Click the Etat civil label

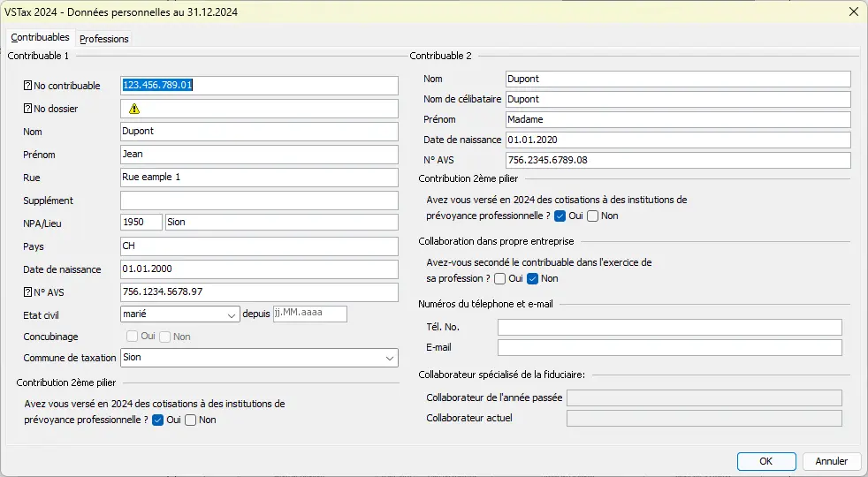pos(41,315)
